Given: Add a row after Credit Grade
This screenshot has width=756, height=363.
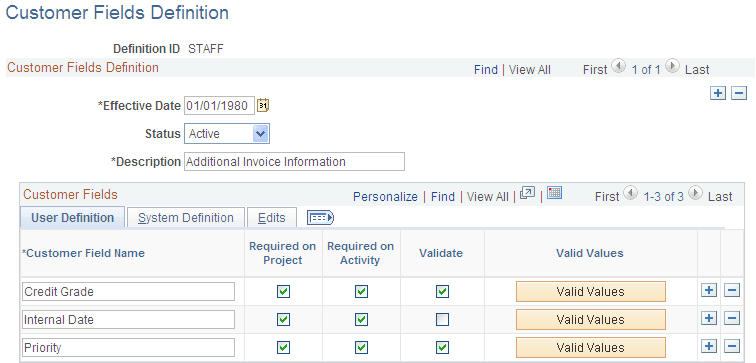Looking at the screenshot, I should 709,290.
